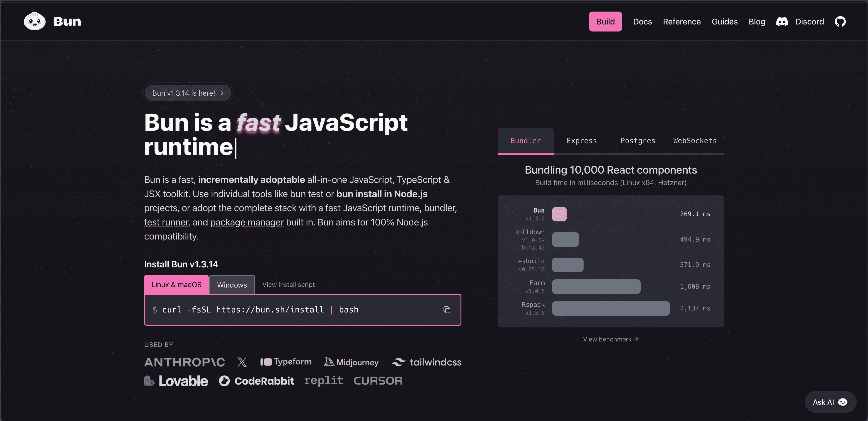Open the GitHub icon in navigation
Screen dimensions: 868x421
pyautogui.click(x=840, y=22)
